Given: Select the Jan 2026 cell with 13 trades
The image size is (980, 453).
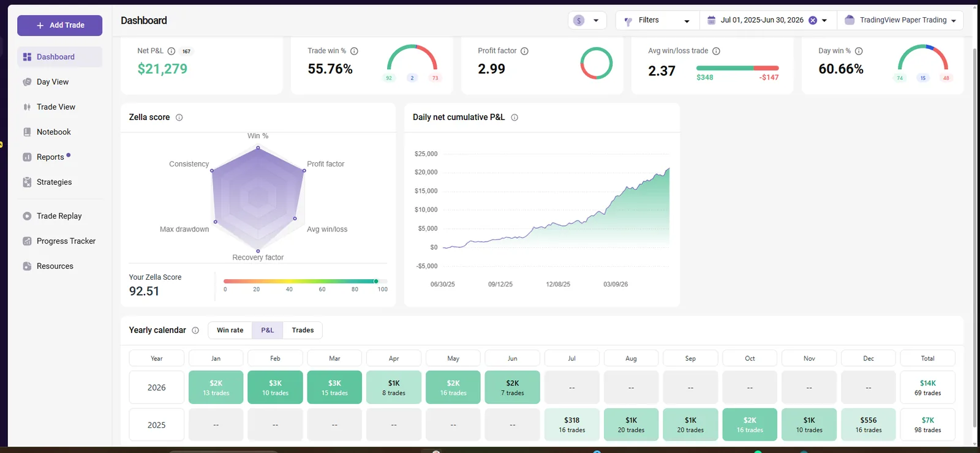Looking at the screenshot, I should 216,387.
